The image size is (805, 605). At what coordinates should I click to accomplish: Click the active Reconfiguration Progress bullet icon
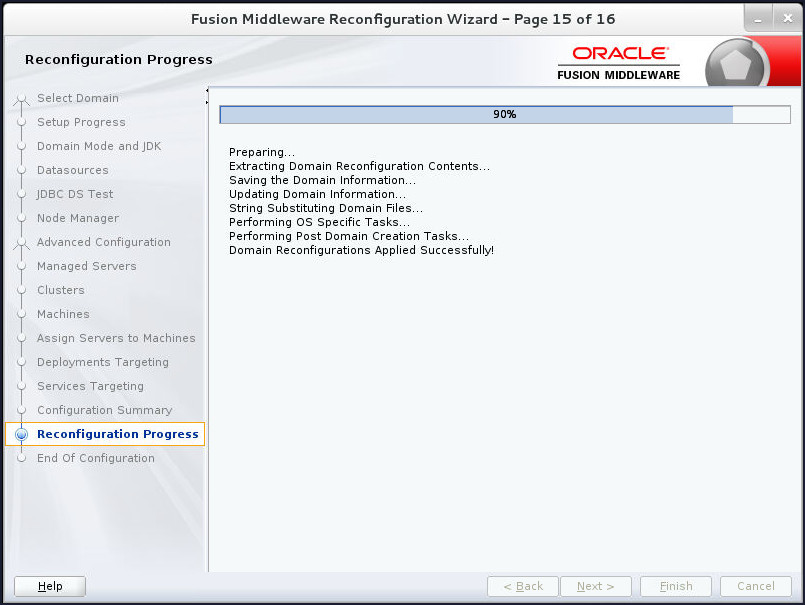[22, 434]
